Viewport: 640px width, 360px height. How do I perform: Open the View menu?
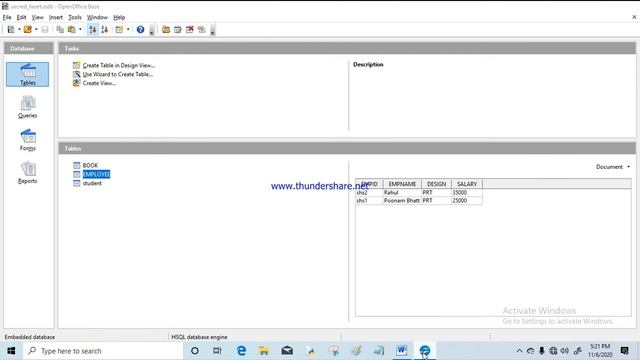[38, 17]
